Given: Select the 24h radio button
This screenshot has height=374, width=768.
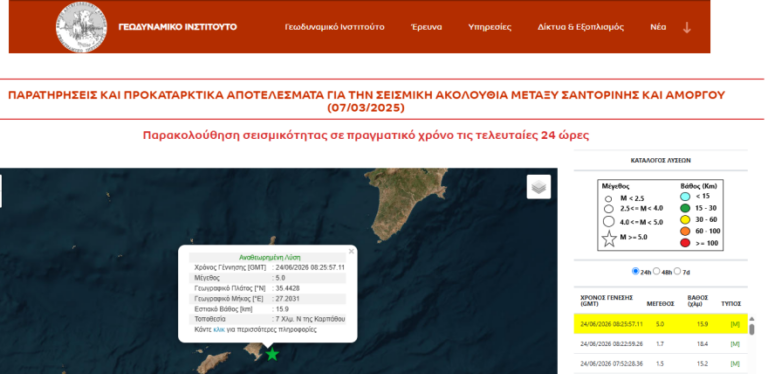Looking at the screenshot, I should (635, 271).
